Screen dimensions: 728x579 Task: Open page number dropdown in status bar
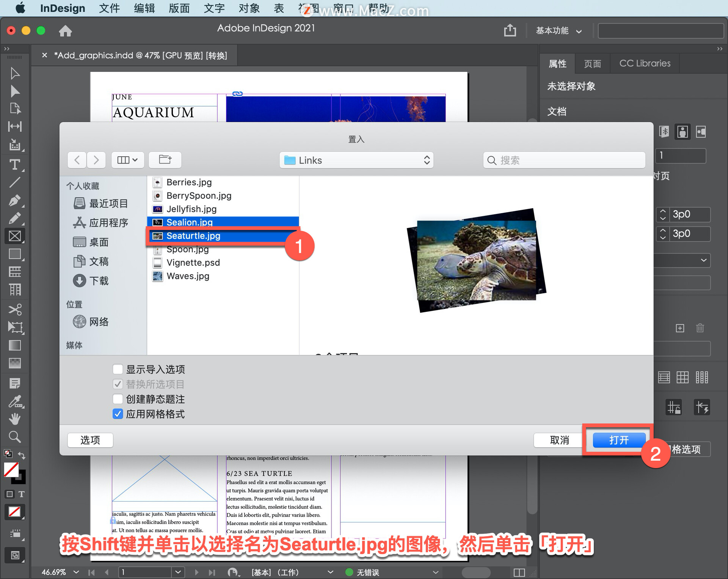tap(178, 572)
